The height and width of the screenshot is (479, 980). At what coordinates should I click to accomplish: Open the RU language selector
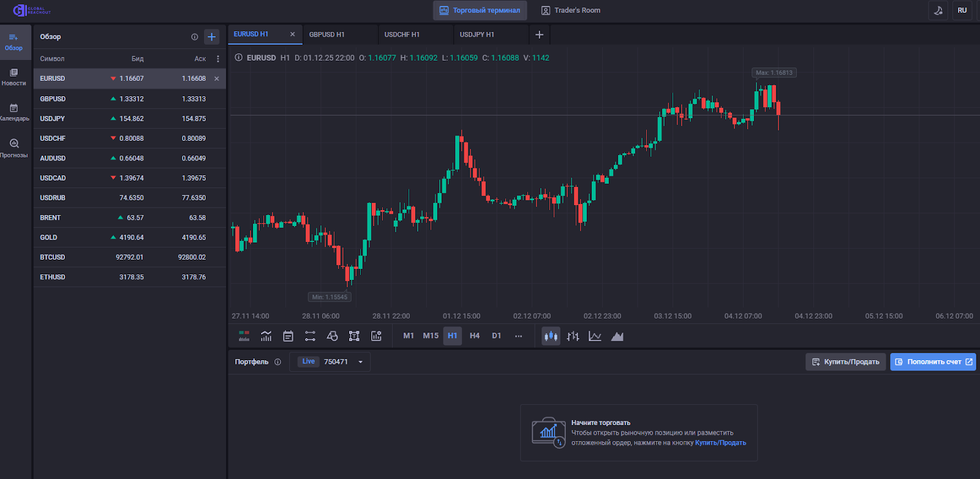tap(962, 10)
